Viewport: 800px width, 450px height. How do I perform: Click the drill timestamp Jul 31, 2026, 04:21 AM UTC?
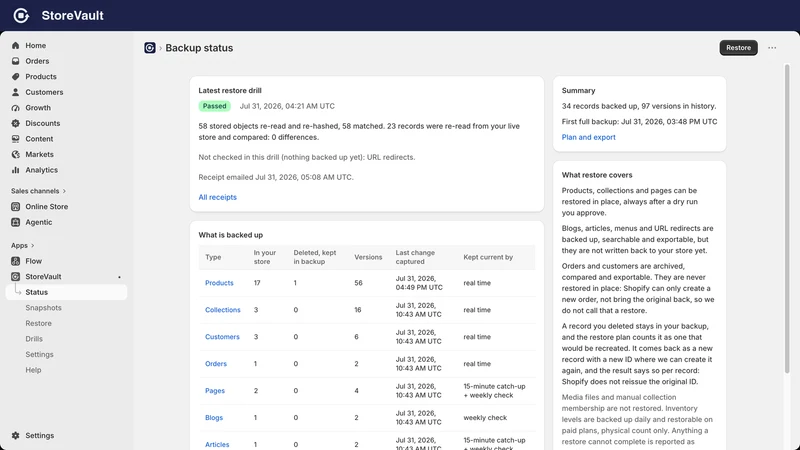287,106
